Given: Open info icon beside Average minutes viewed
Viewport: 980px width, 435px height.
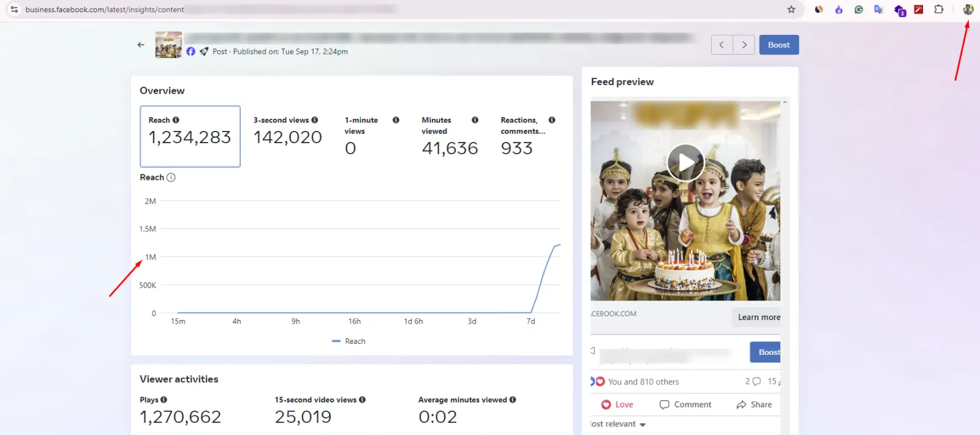Looking at the screenshot, I should (x=513, y=400).
